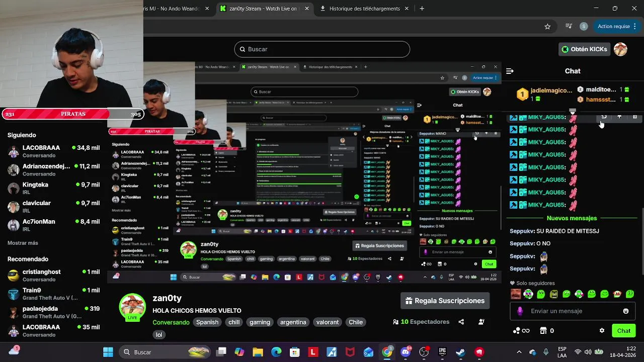Select the chill tag

pyautogui.click(x=234, y=322)
